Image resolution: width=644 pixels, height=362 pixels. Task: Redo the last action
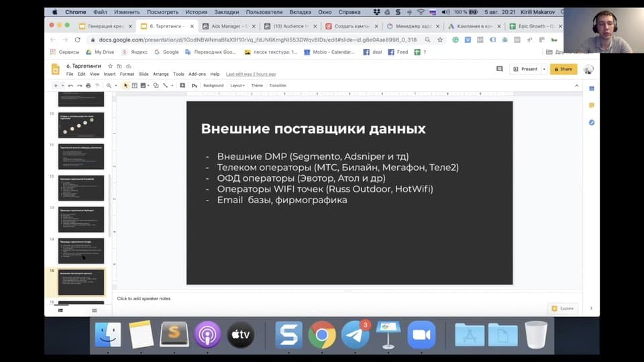click(79, 85)
